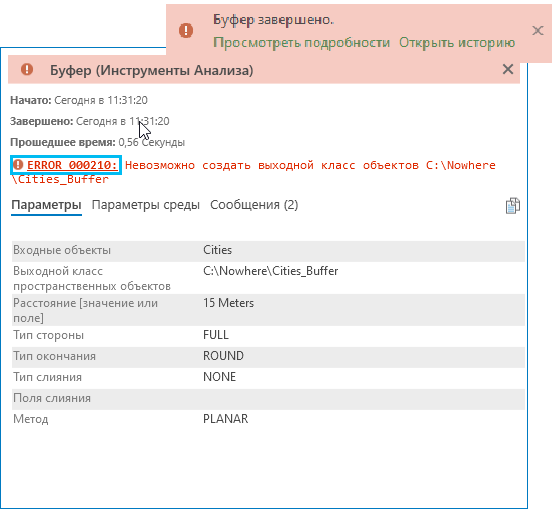The height and width of the screenshot is (509, 553).
Task: Click the Буфер завершено notification title
Action: (x=273, y=20)
